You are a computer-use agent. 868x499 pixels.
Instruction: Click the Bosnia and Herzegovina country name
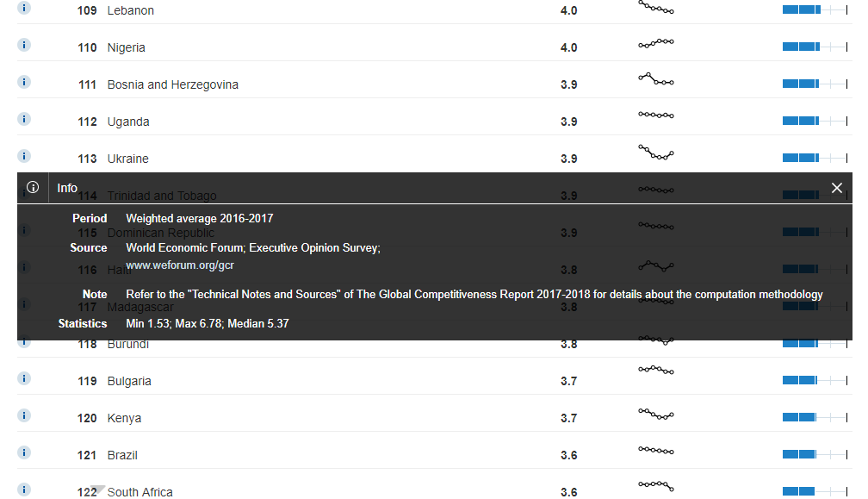172,84
